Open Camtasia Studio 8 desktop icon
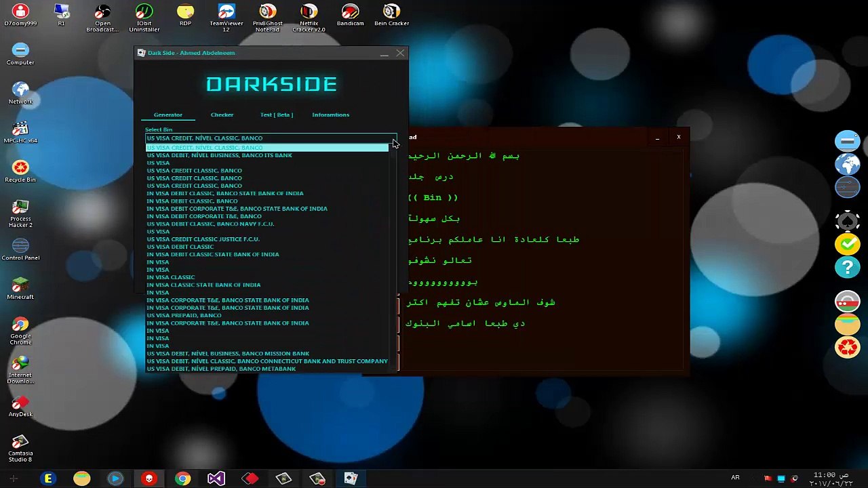Image resolution: width=868 pixels, height=488 pixels. (x=20, y=448)
